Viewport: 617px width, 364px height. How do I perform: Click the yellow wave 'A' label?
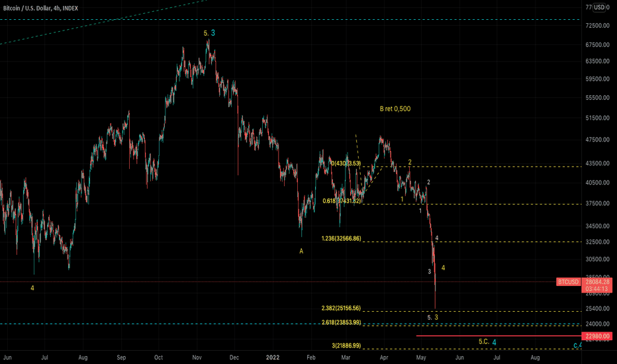click(301, 251)
